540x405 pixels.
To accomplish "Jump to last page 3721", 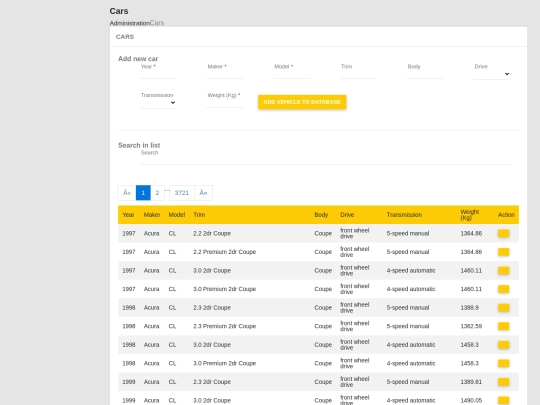I will click(181, 193).
